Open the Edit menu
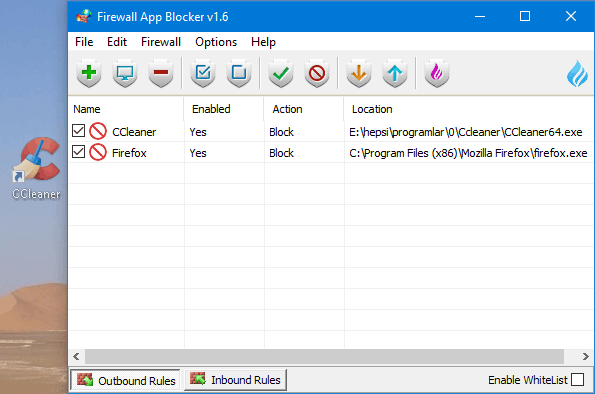 (x=117, y=42)
